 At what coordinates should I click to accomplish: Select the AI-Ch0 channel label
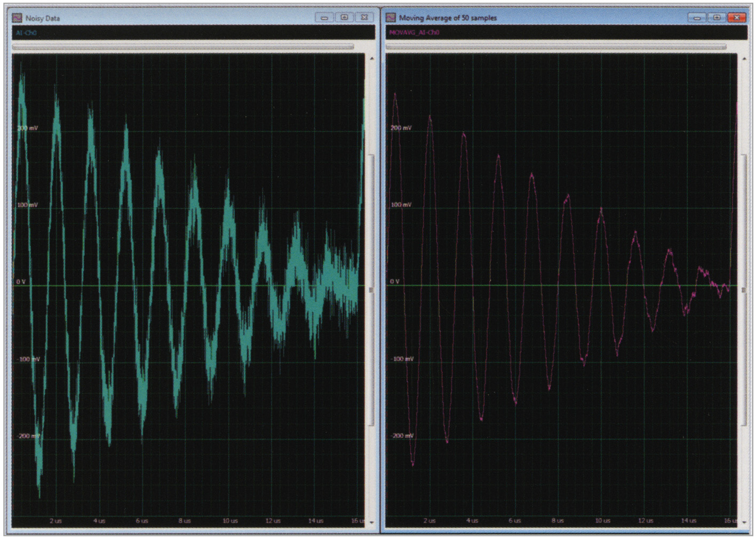(26, 33)
